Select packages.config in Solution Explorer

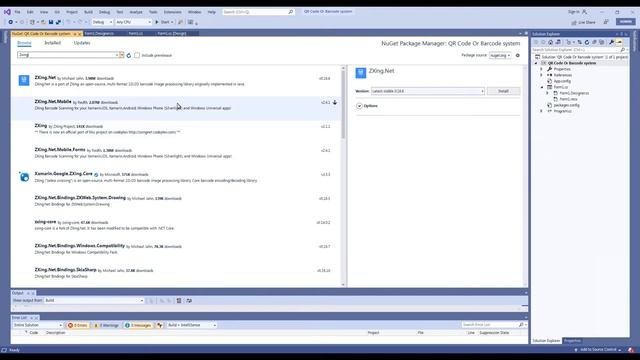(567, 105)
